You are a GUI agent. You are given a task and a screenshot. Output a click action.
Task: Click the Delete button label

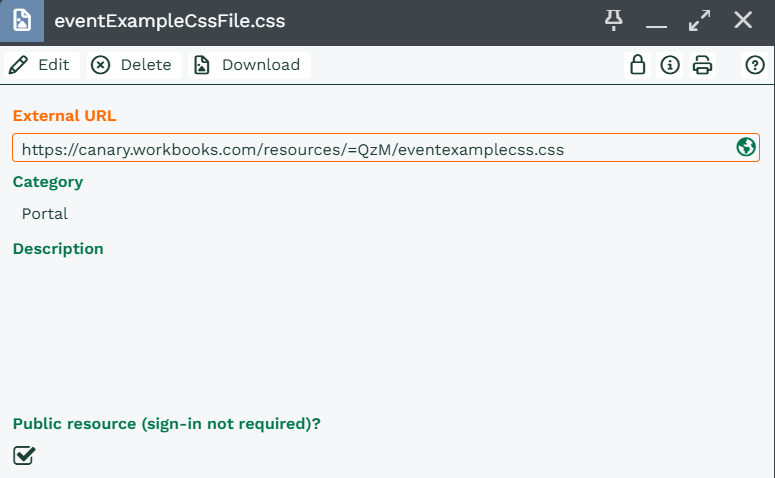click(x=146, y=65)
